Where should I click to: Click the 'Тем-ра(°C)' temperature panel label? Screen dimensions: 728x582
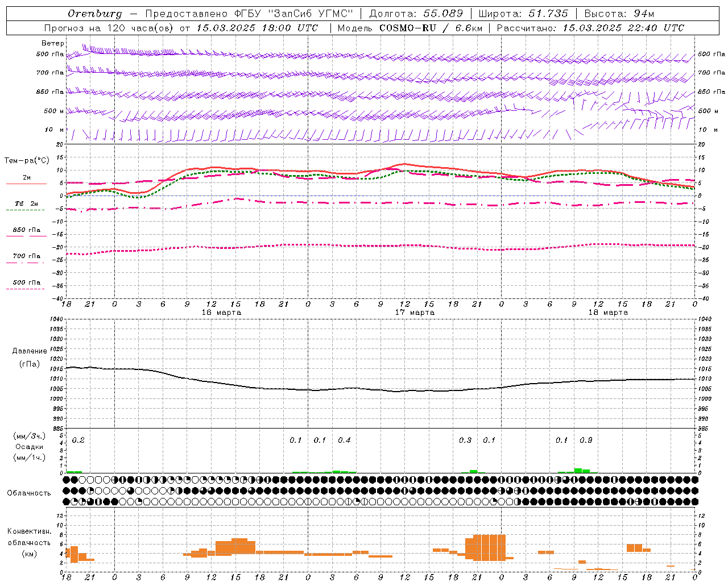tap(27, 161)
